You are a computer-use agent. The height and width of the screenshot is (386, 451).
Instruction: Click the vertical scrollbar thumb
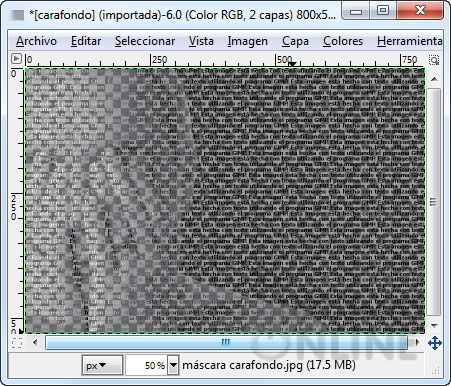433,202
